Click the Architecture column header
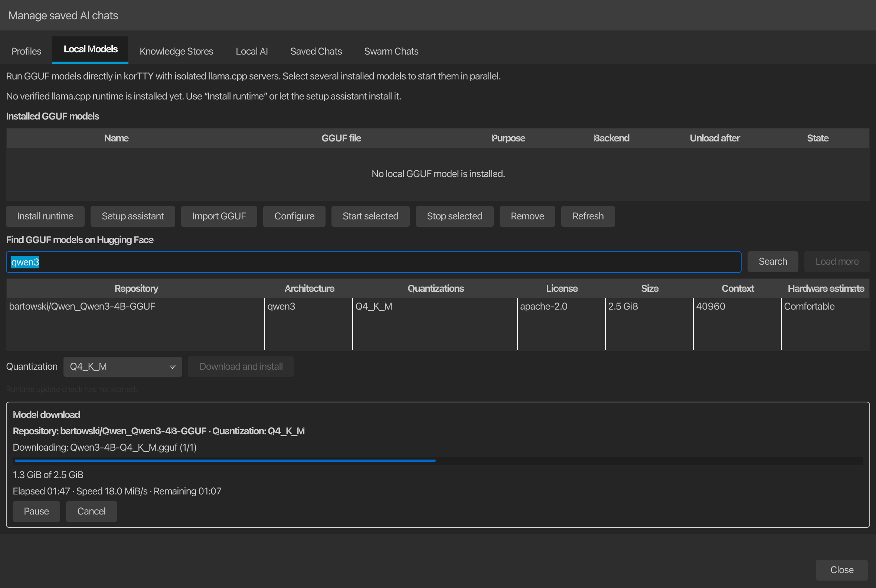Viewport: 876px width, 588px height. tap(309, 288)
